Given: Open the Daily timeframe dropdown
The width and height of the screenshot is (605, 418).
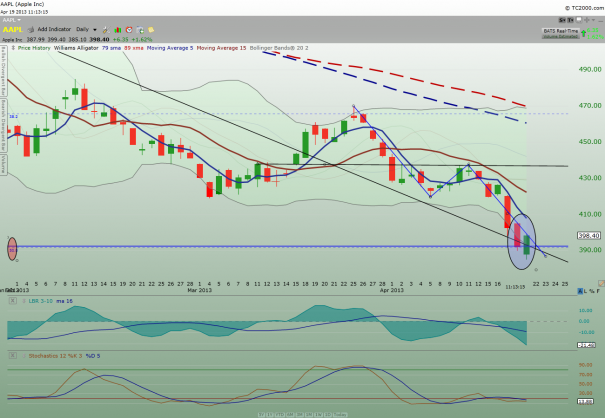Looking at the screenshot, I should click(x=86, y=29).
